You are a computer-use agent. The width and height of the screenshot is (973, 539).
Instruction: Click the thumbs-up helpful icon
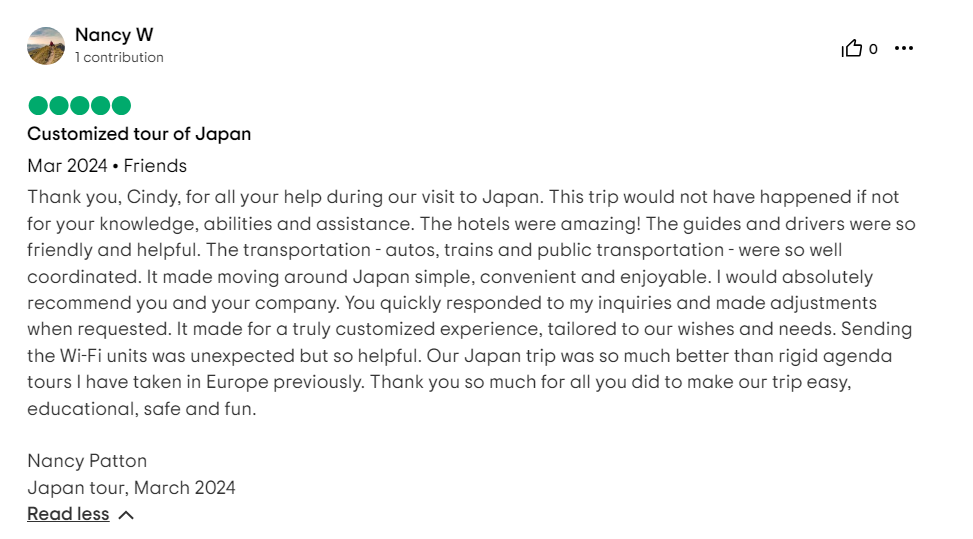pos(851,48)
